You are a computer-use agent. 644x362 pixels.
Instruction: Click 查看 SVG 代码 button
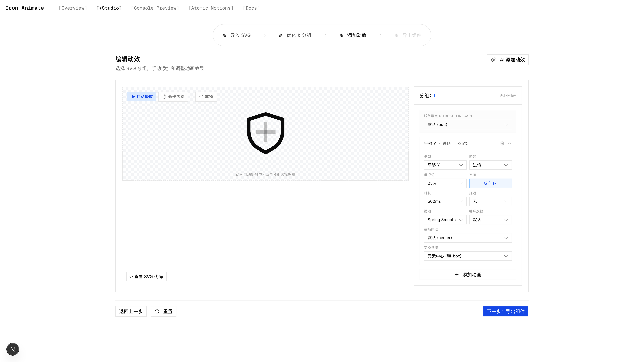(146, 276)
